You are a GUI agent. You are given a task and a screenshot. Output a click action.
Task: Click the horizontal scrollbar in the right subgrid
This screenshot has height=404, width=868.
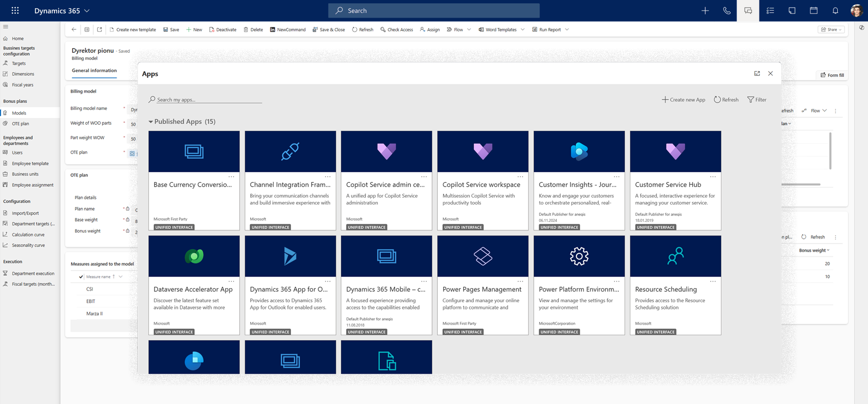[801, 184]
